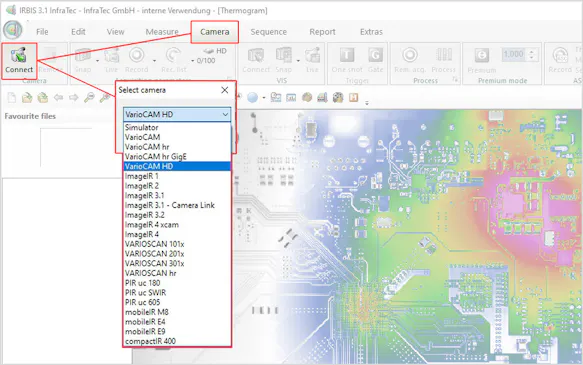Click the round IRBIS application orb button
Image resolution: width=583 pixels, height=365 pixels.
[13, 30]
